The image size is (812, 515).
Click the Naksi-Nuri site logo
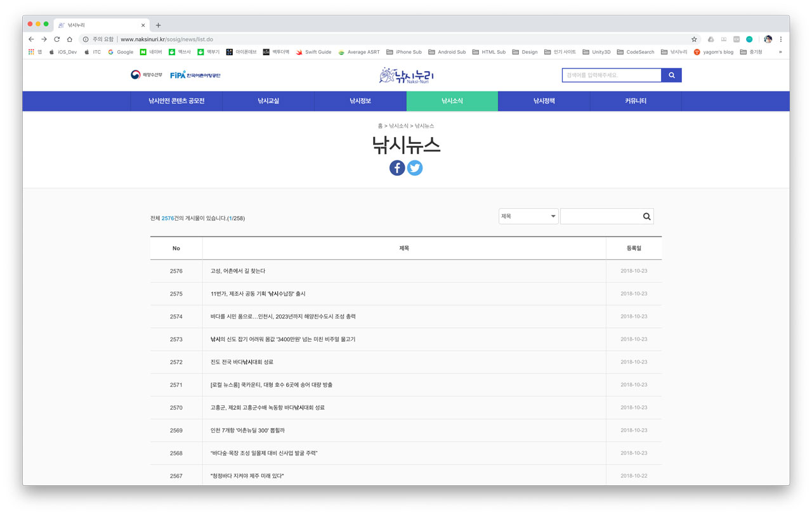click(406, 75)
